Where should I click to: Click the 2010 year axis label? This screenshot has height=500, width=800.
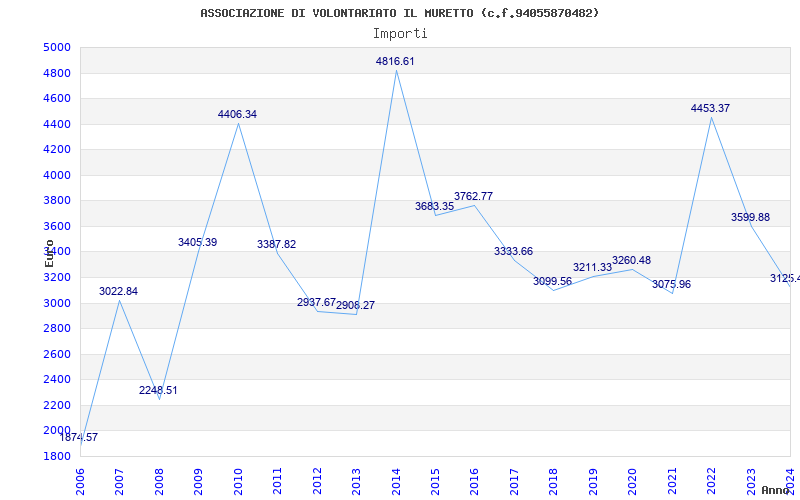coord(238,482)
